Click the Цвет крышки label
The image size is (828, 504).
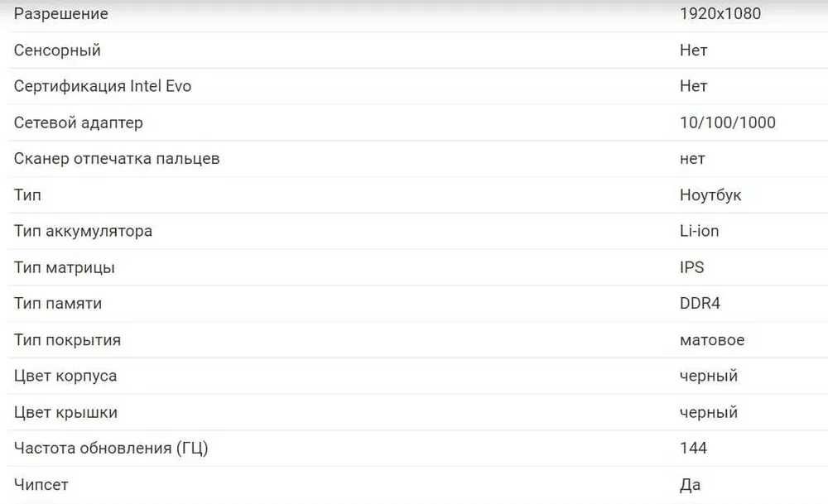tap(65, 412)
